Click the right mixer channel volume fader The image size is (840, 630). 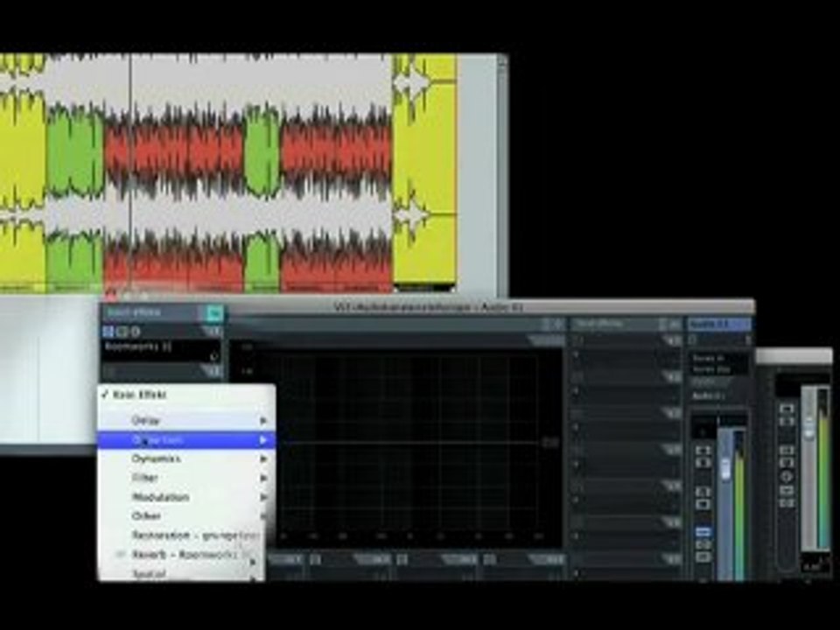point(808,429)
